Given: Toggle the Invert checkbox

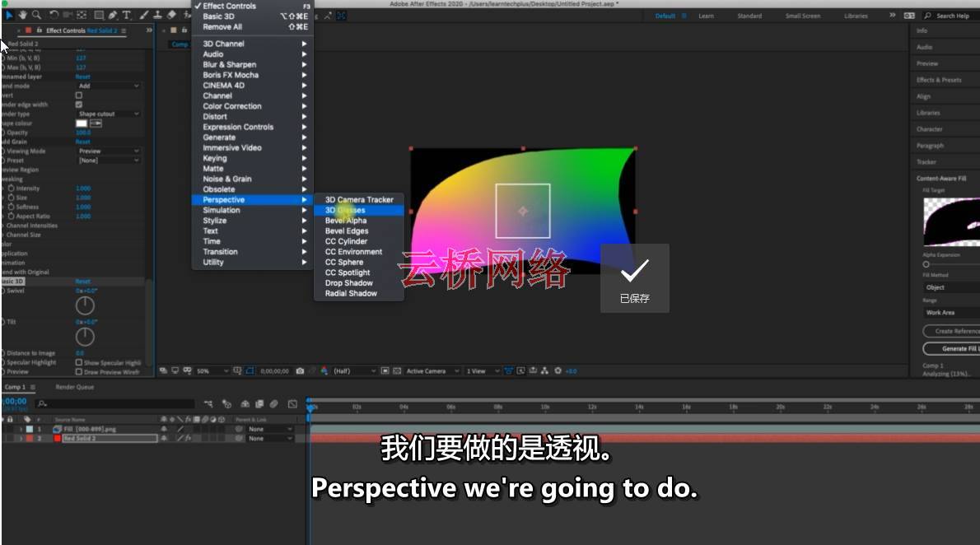Looking at the screenshot, I should [x=79, y=95].
